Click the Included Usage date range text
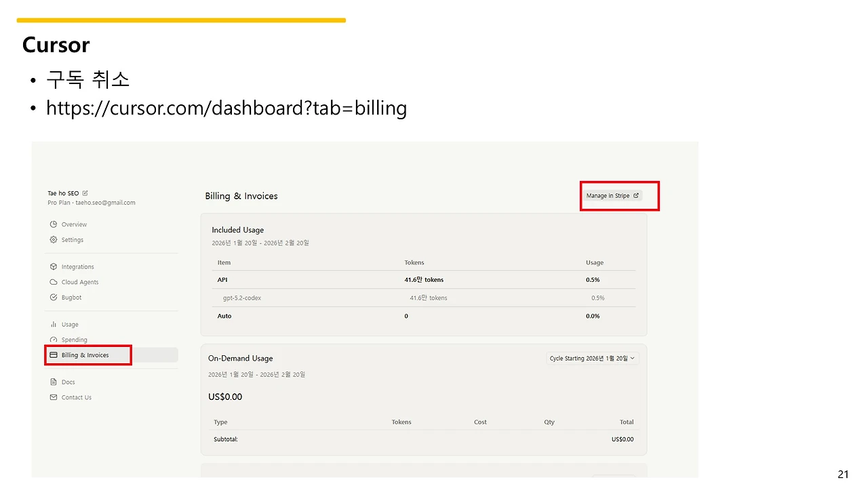 pos(260,243)
